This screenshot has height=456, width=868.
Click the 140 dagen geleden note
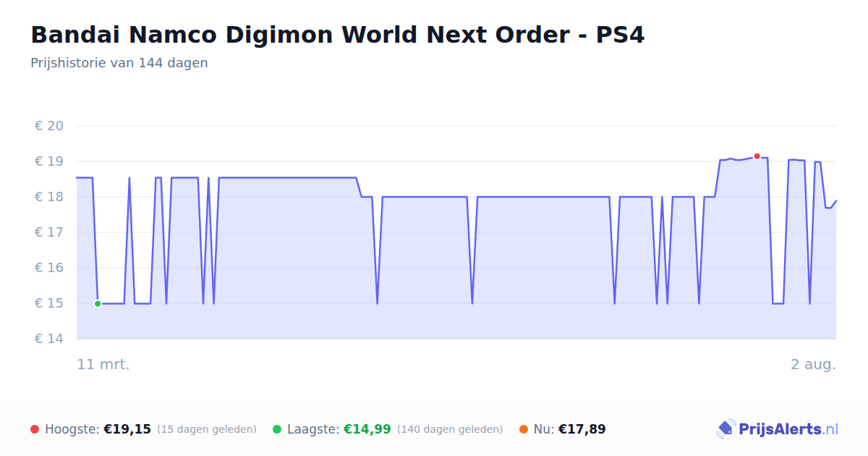[450, 429]
